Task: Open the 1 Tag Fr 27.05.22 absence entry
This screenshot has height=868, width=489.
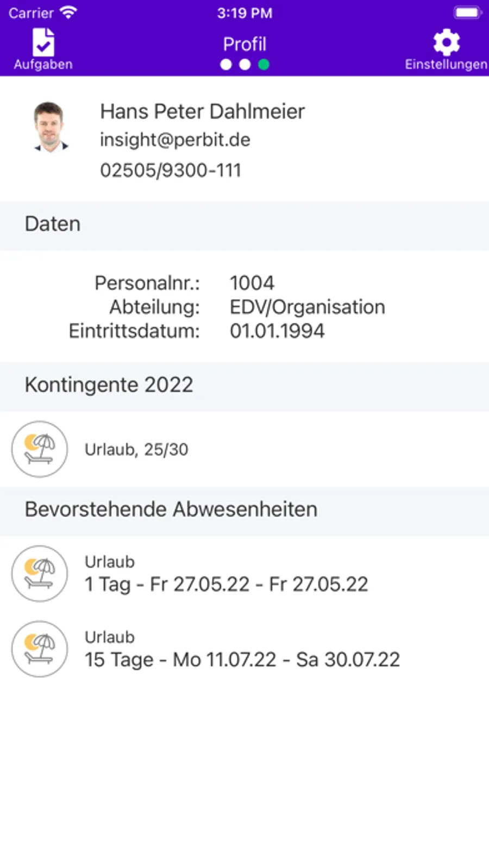Action: point(244,574)
